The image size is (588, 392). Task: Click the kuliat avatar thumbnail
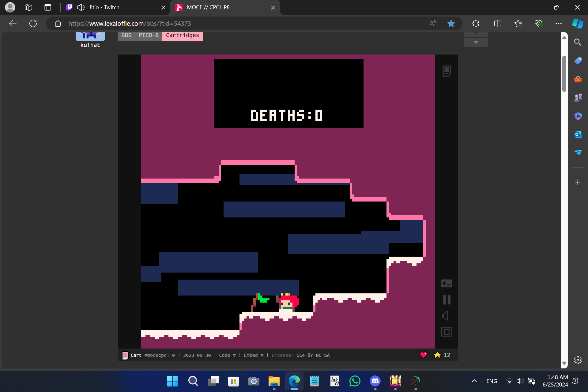pos(90,36)
